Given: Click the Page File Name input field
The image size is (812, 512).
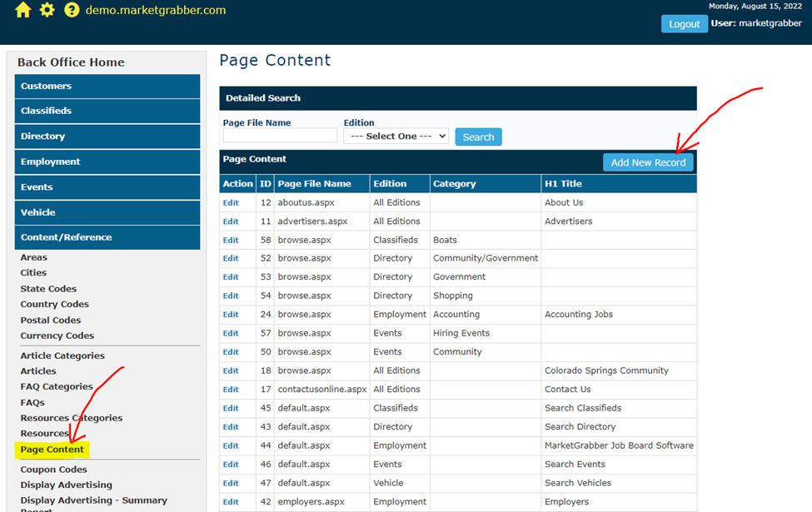Looking at the screenshot, I should pyautogui.click(x=280, y=136).
